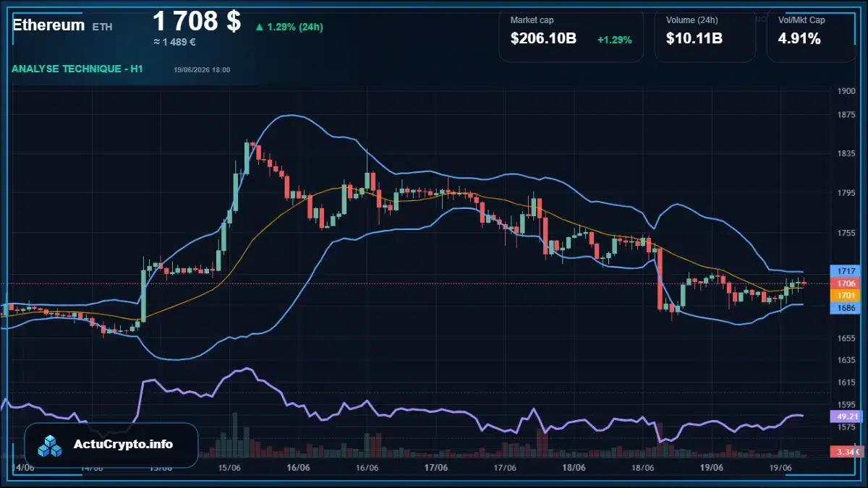Click the 1.29% (24h) change text
This screenshot has width=868, height=488.
[x=295, y=27]
